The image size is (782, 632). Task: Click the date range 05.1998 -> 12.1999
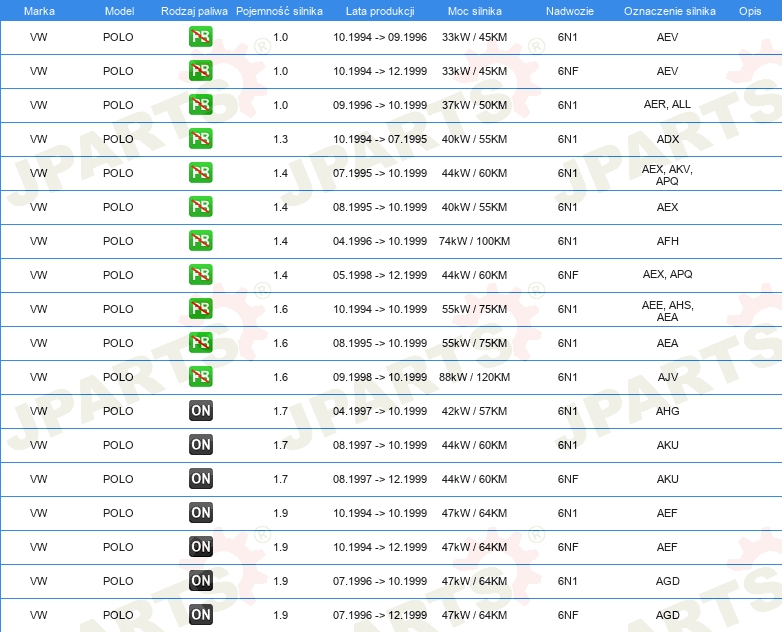point(380,275)
